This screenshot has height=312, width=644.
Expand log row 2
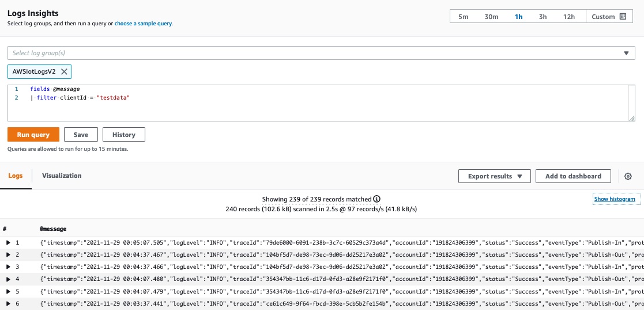point(8,254)
